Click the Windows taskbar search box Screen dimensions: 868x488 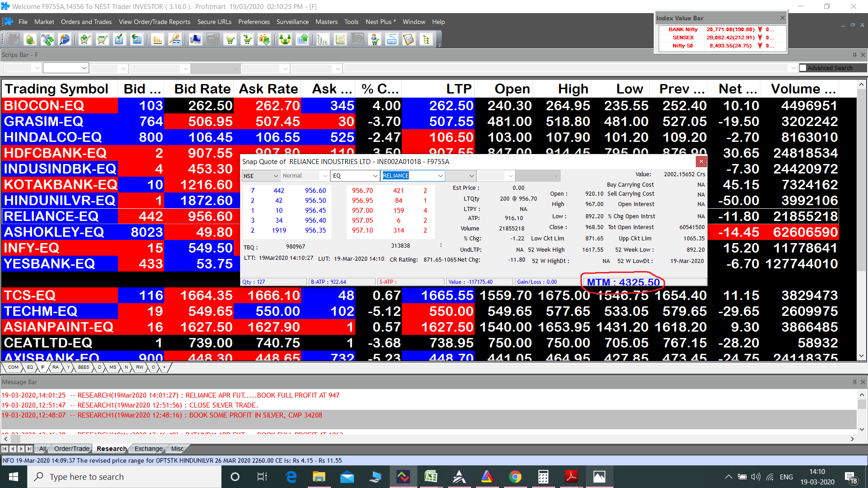coord(124,477)
